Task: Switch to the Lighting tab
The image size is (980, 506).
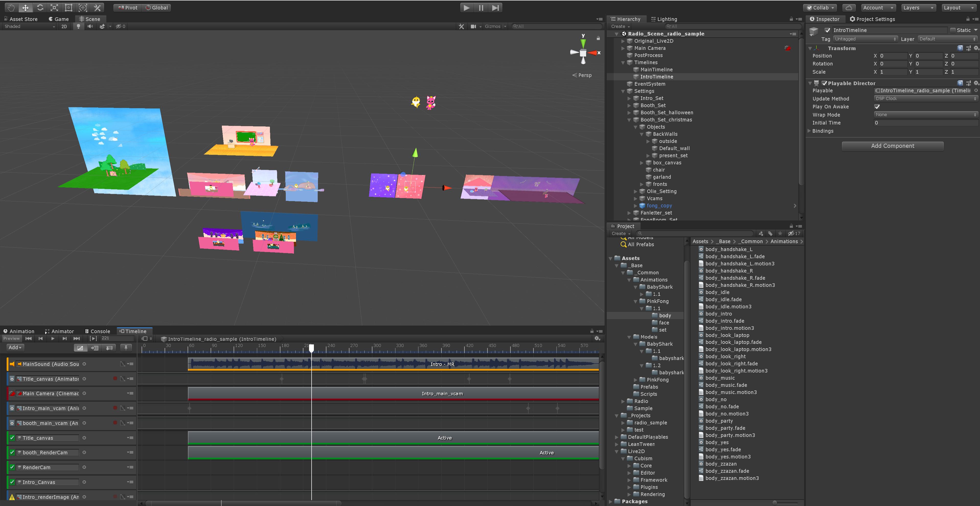Action: pyautogui.click(x=664, y=19)
